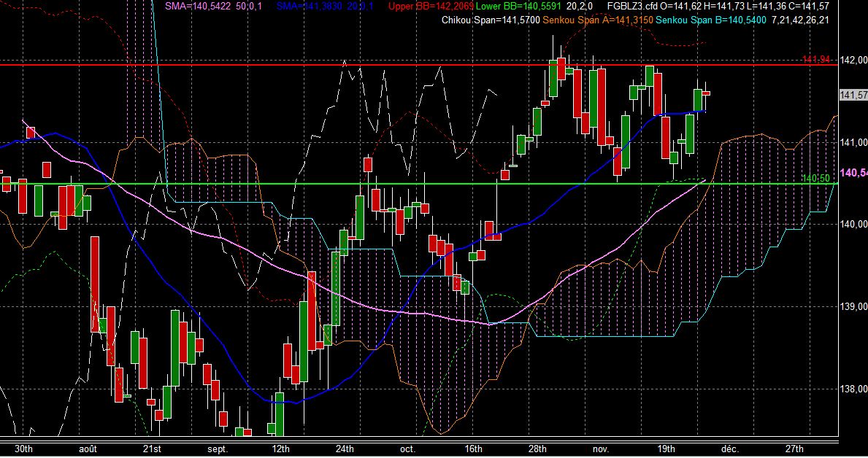Click the nov. month label
Screen dimensions: 868x458
[x=601, y=449]
